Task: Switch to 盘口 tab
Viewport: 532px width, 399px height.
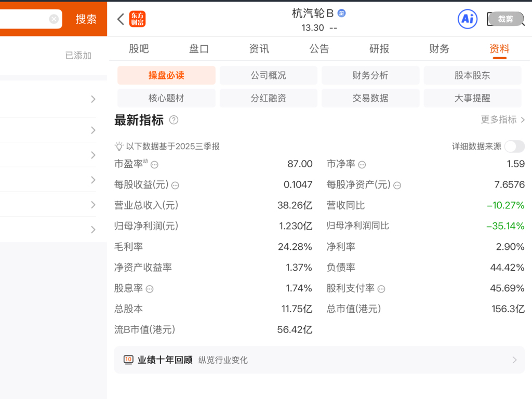Action: (199, 48)
